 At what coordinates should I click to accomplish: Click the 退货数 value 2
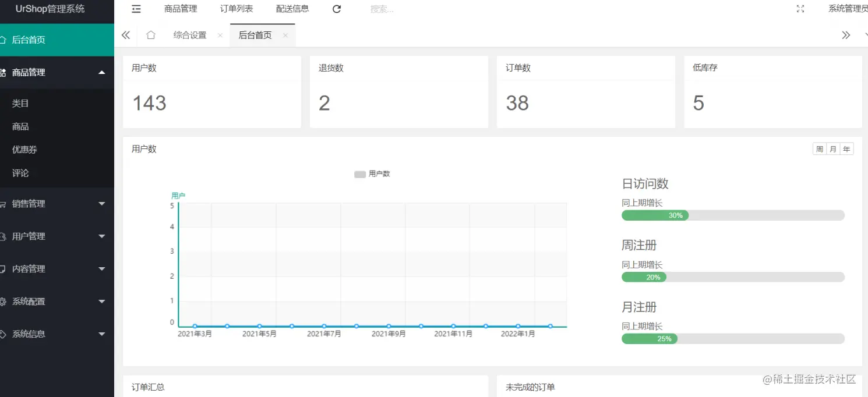324,103
